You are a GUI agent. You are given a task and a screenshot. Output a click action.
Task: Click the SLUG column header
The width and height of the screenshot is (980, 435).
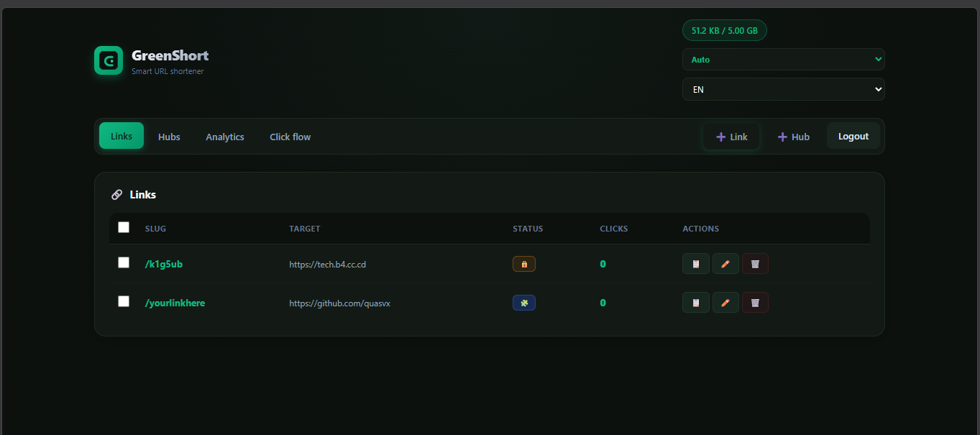(x=155, y=229)
